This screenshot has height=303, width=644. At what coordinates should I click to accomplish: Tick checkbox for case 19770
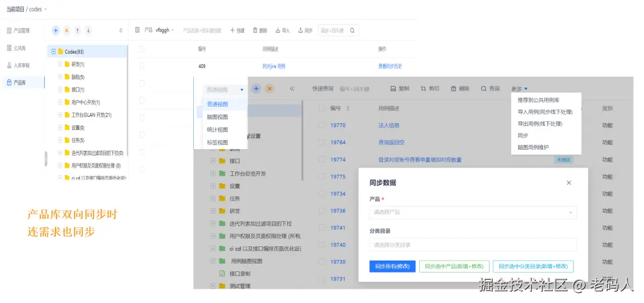pos(321,125)
